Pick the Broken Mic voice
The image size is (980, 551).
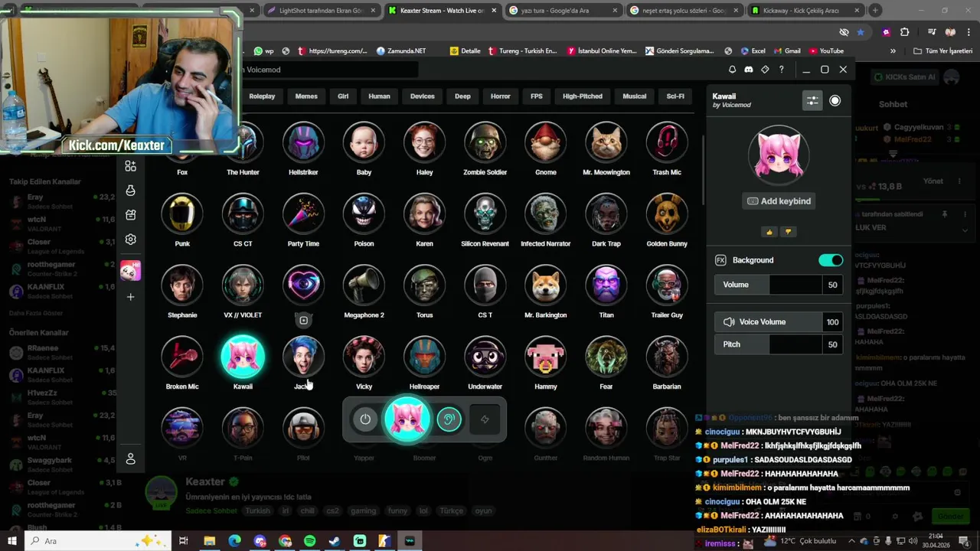click(x=182, y=357)
